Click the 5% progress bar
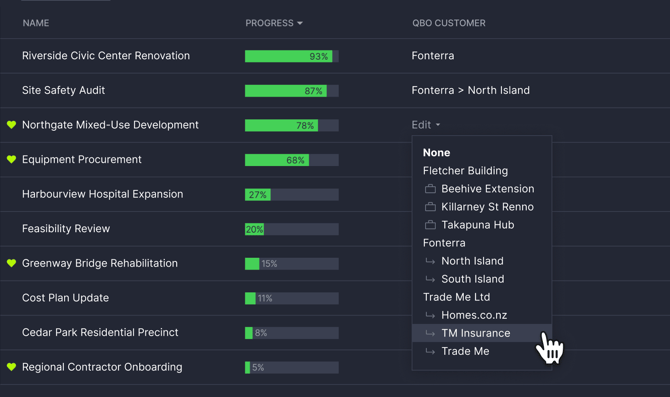 (x=292, y=368)
